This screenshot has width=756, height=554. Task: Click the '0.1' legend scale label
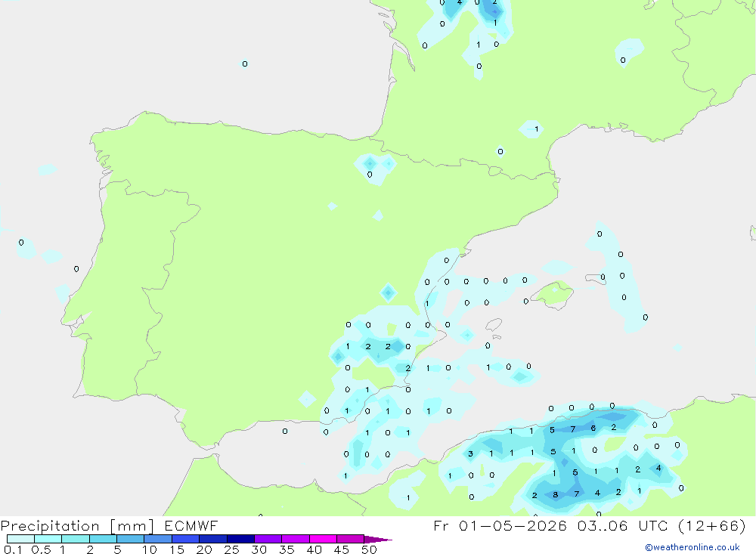pyautogui.click(x=13, y=549)
